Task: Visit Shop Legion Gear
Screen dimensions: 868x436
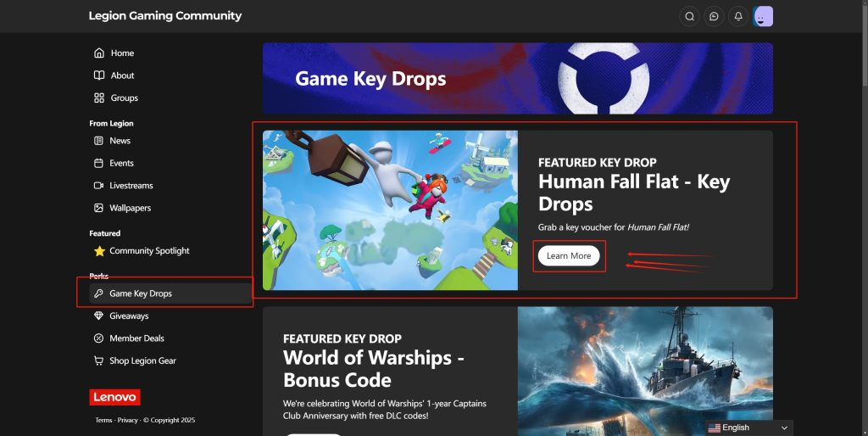Action: [x=135, y=361]
